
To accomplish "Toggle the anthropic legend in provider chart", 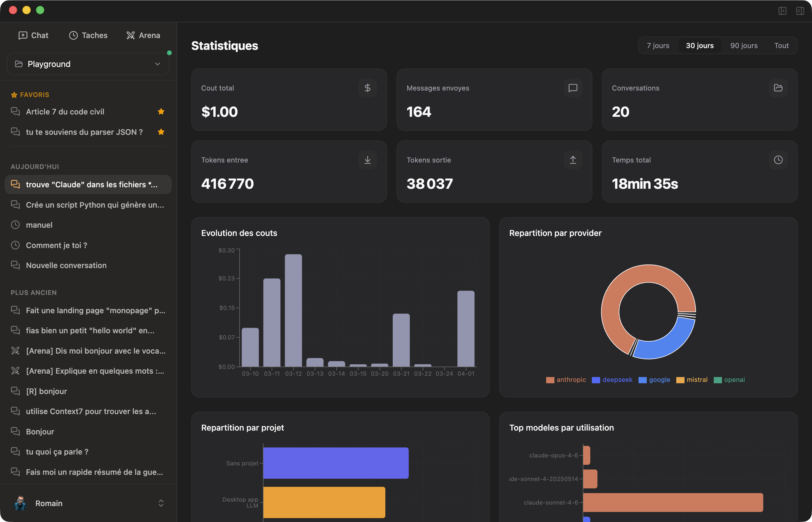I will 566,380.
